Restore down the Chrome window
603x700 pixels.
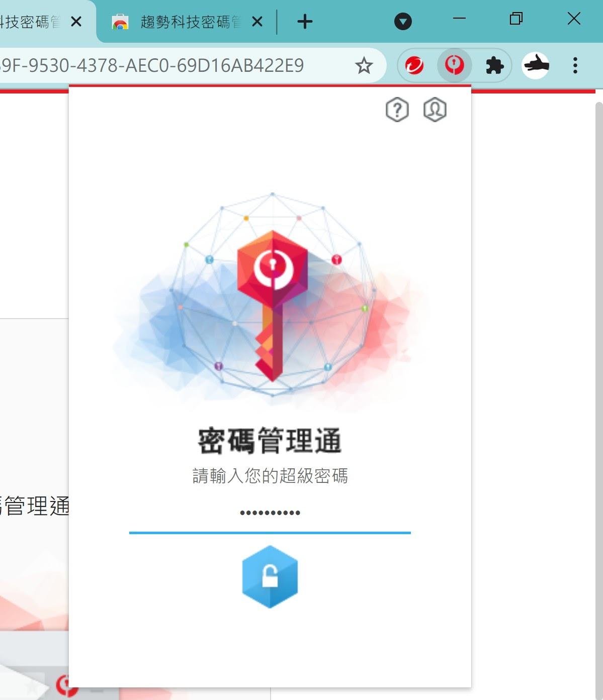click(516, 19)
